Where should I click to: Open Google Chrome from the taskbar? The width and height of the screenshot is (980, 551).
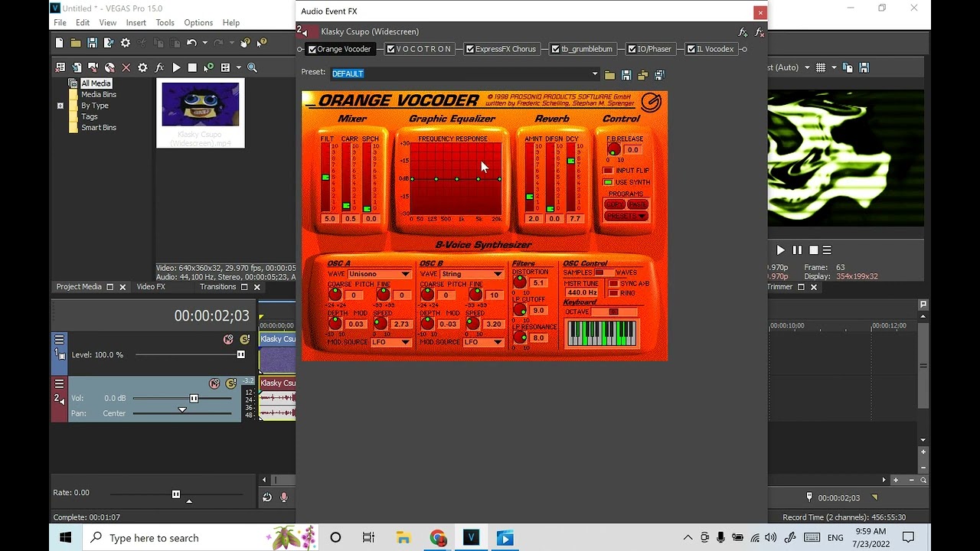click(437, 538)
